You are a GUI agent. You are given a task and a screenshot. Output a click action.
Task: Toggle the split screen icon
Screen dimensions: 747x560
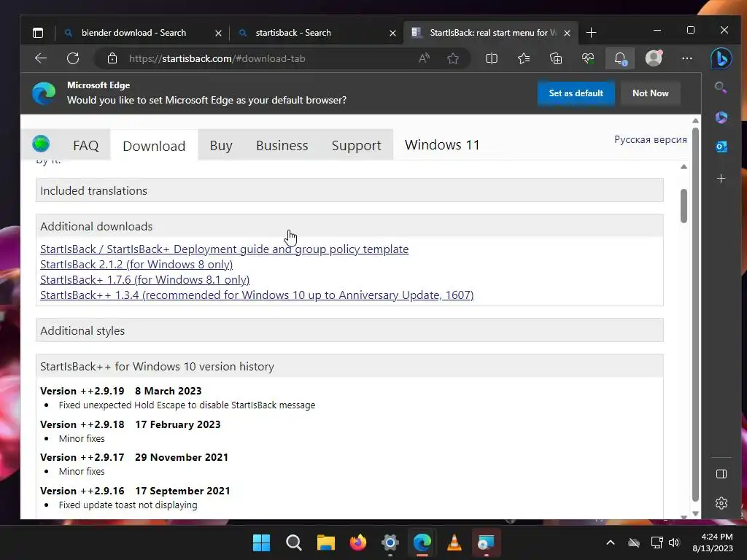click(491, 58)
